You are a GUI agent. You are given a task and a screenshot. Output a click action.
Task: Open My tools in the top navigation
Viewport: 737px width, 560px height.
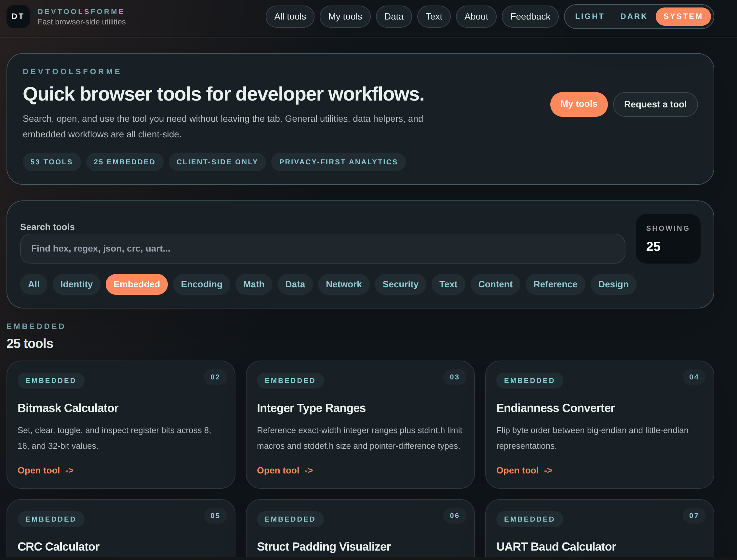pyautogui.click(x=345, y=16)
